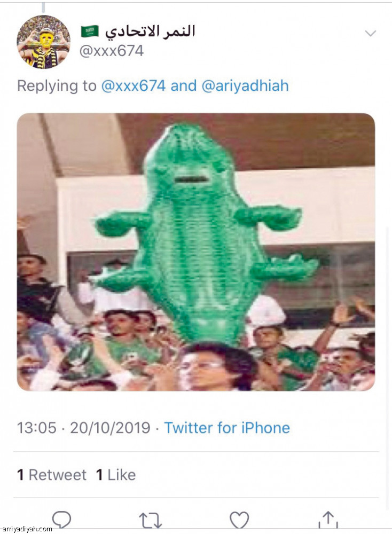392x534 pixels.
Task: Open the user's profile avatar picture
Action: pos(43,42)
